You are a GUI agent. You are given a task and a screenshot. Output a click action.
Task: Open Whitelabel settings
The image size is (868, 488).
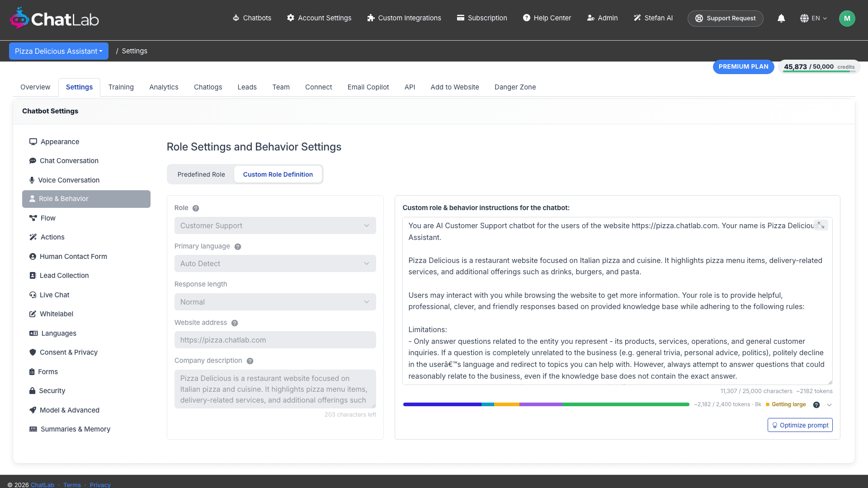point(86,314)
